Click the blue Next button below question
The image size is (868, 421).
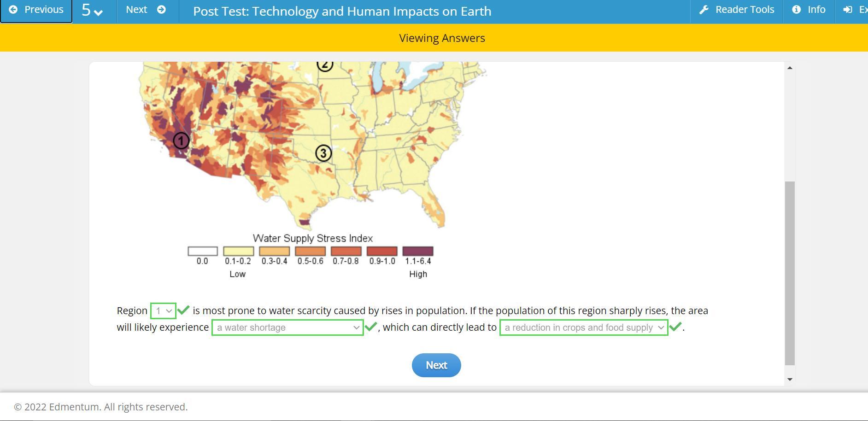pyautogui.click(x=436, y=365)
